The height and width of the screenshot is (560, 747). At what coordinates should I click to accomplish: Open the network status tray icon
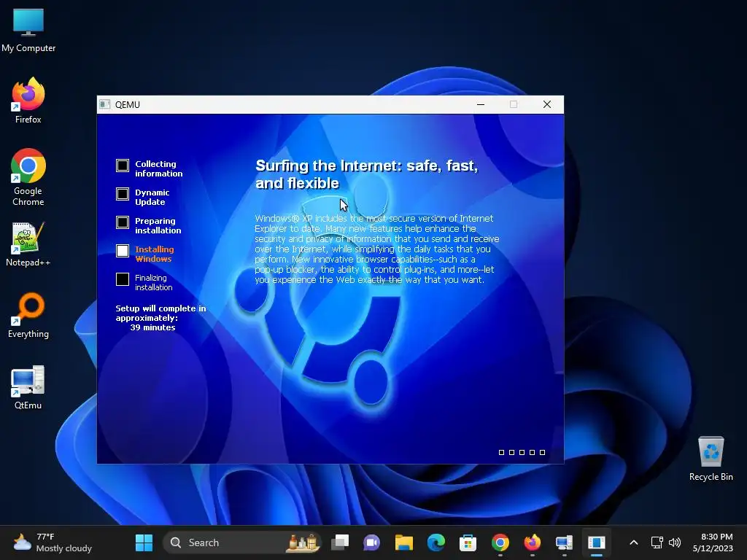pyautogui.click(x=657, y=542)
